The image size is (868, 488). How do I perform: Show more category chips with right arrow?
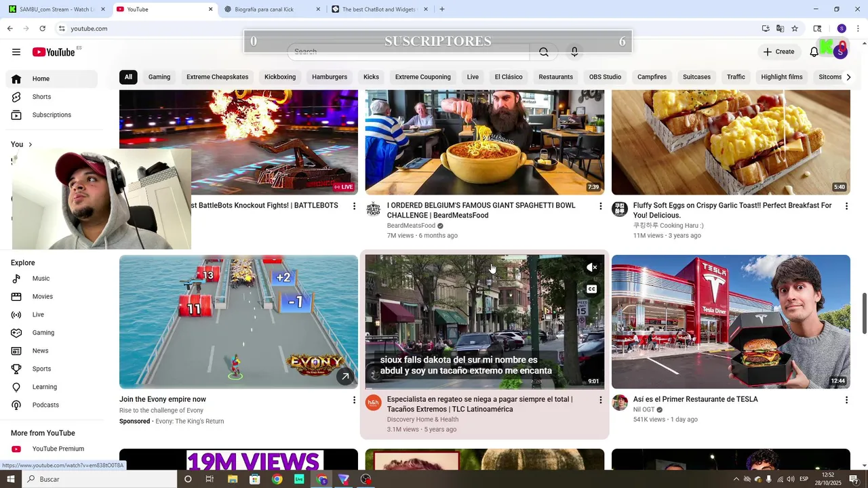(x=848, y=77)
